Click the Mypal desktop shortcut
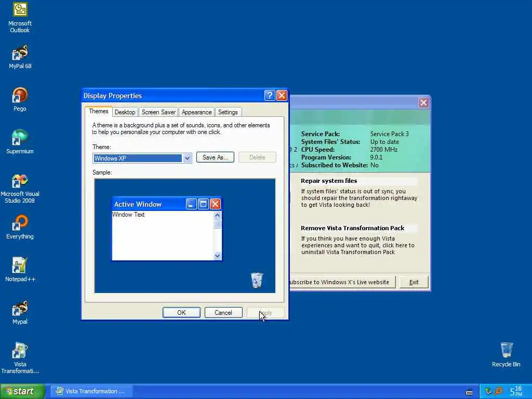532x399 pixels. tap(20, 312)
